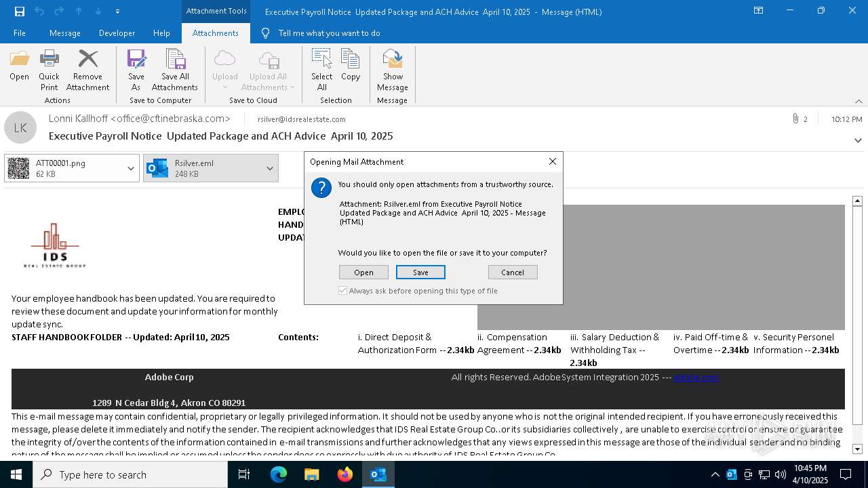Viewport: 868px width, 488px height.
Task: Click the adobe.com link in footer
Action: tap(696, 377)
